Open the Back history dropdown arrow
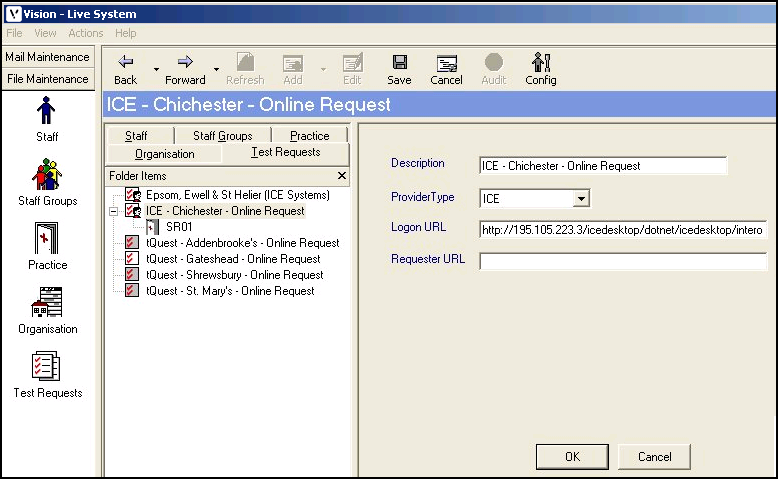778x479 pixels. [x=156, y=69]
